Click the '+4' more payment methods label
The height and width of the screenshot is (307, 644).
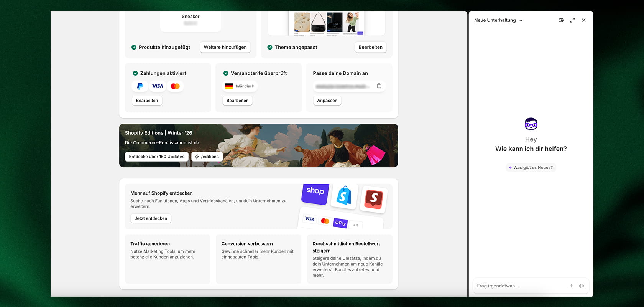355,225
